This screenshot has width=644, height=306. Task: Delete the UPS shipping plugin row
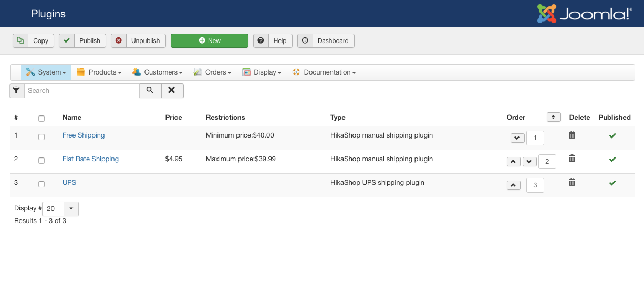point(572,182)
